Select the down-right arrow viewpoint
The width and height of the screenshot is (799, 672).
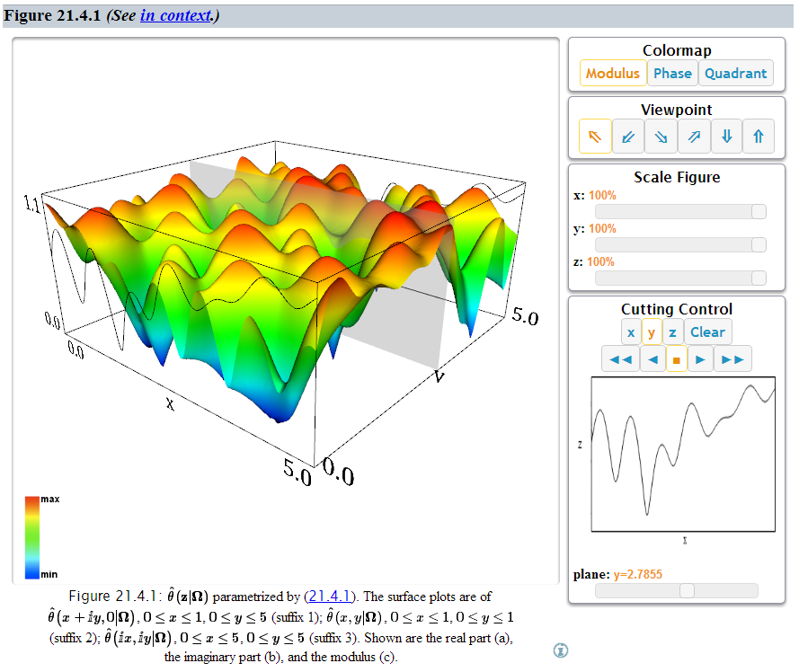661,137
